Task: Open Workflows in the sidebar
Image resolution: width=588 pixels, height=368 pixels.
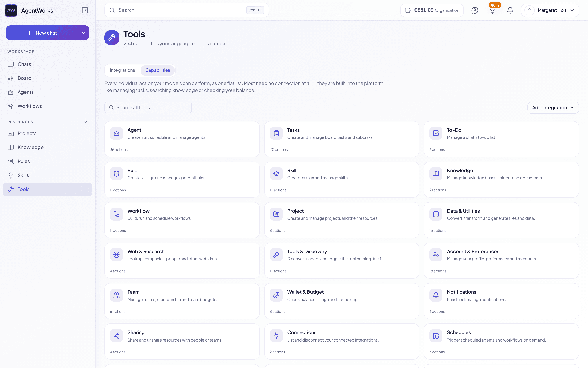Action: click(x=47, y=106)
